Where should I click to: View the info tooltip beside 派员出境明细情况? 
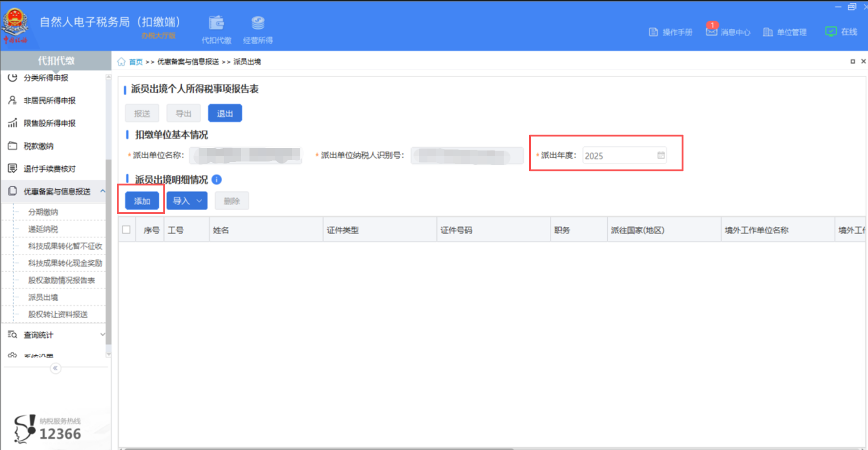tap(217, 180)
